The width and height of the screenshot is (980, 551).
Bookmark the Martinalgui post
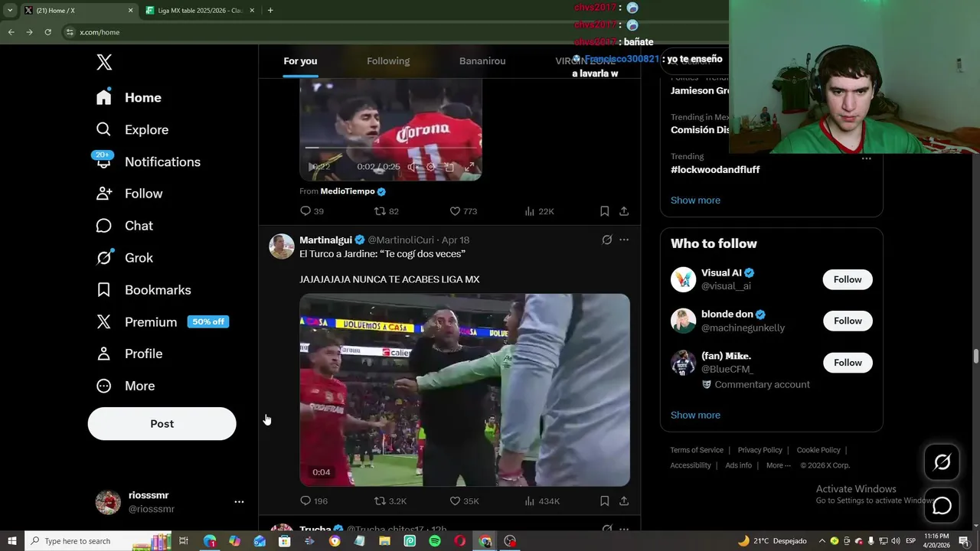point(604,501)
